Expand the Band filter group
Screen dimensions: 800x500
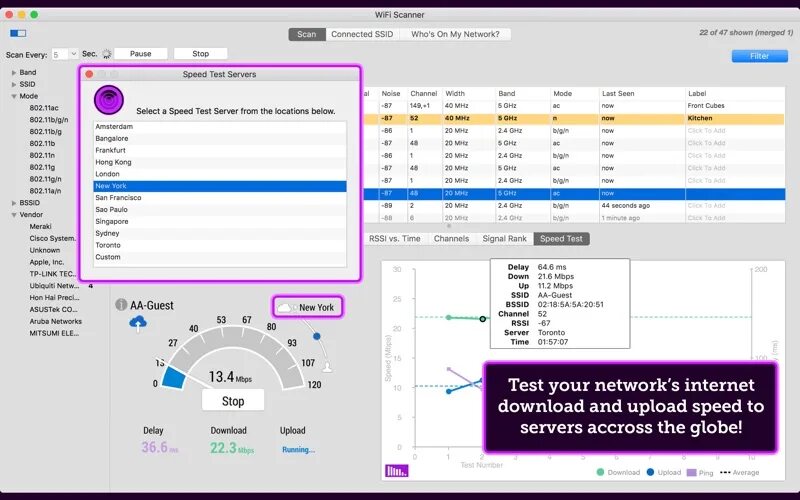coord(14,72)
